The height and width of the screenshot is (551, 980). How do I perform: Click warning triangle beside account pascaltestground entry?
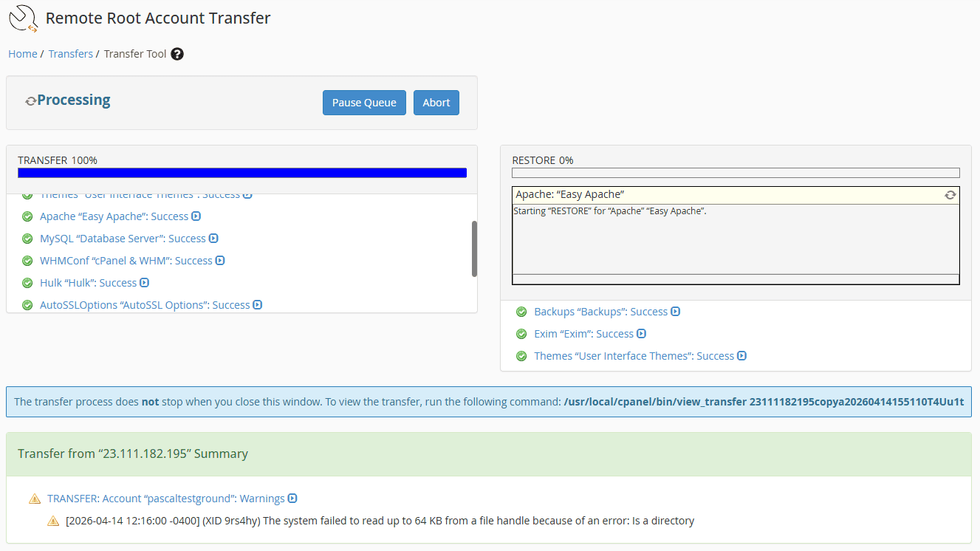[x=34, y=498]
